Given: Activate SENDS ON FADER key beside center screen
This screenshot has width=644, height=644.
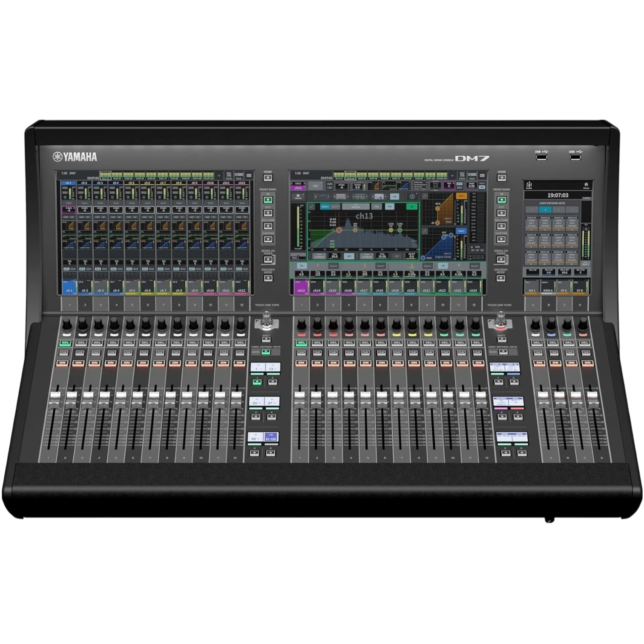Looking at the screenshot, I should (x=501, y=259).
